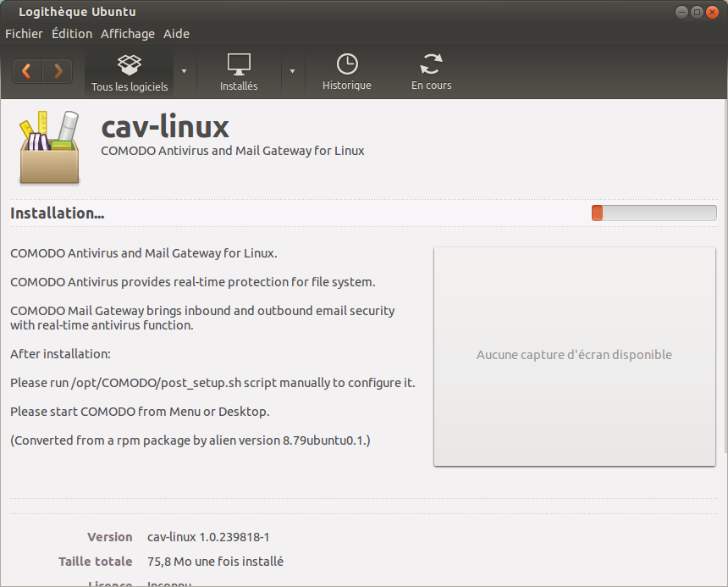Click the 'Installation…' status label
Viewport: 728px width, 587px height.
[57, 213]
